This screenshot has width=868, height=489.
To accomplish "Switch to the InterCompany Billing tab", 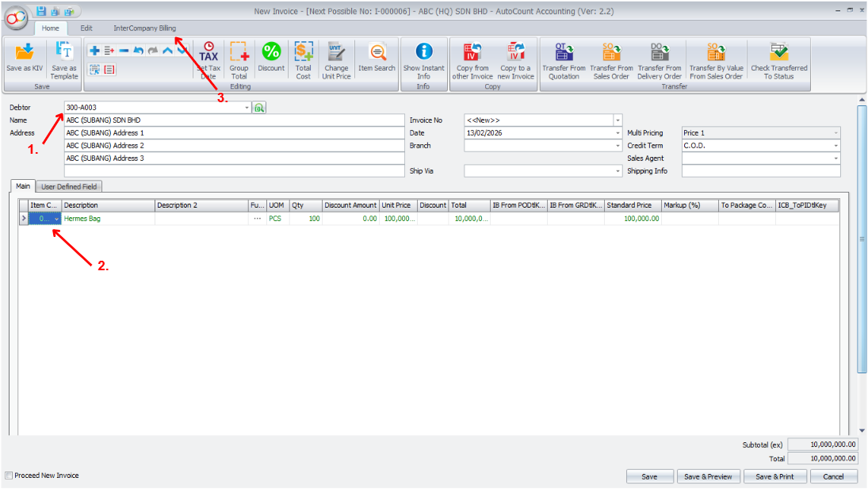I will (147, 28).
